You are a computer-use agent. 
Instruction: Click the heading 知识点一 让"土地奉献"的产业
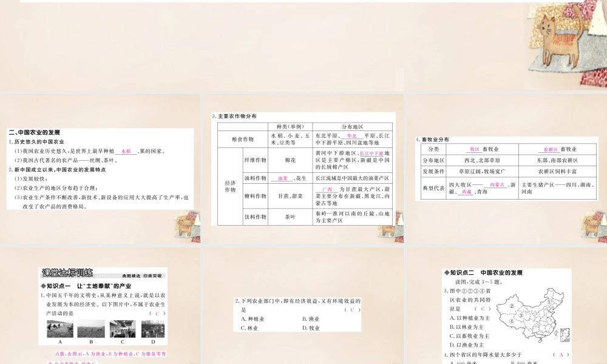86,286
